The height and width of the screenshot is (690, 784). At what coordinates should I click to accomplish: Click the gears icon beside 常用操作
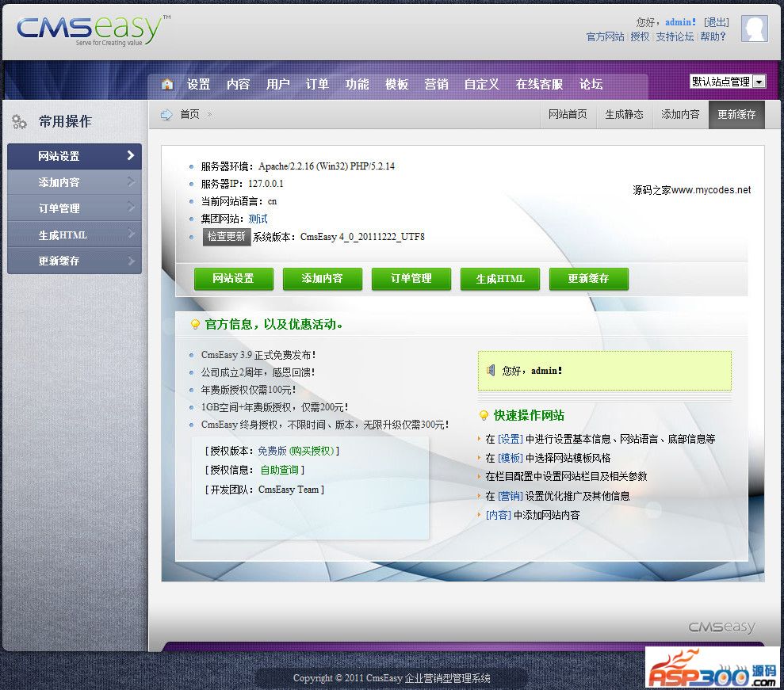[x=19, y=121]
